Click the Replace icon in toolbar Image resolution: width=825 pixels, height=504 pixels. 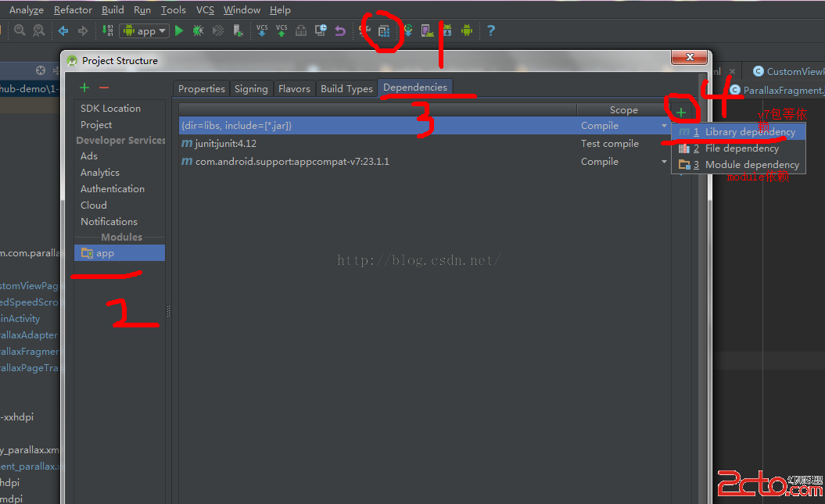click(39, 30)
